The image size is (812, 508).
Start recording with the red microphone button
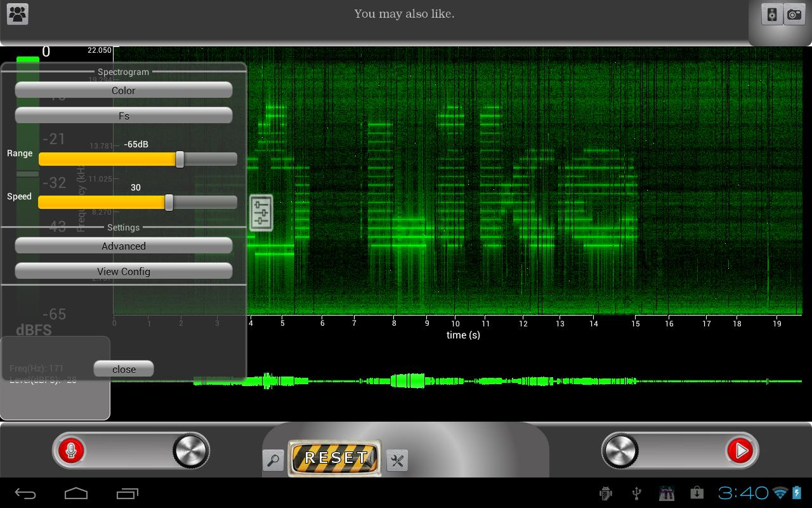71,451
